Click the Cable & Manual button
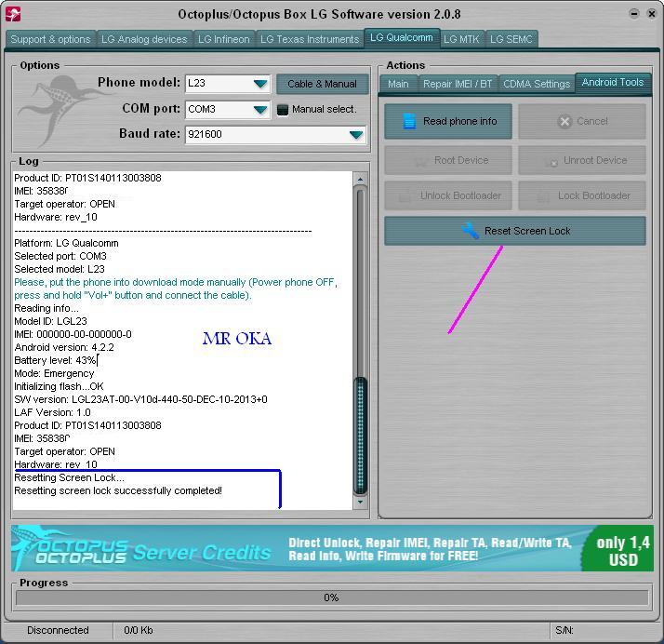Image resolution: width=664 pixels, height=644 pixels. (x=323, y=84)
